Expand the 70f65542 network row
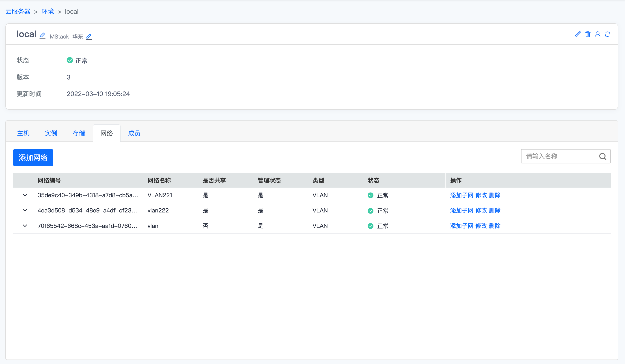 click(25, 226)
